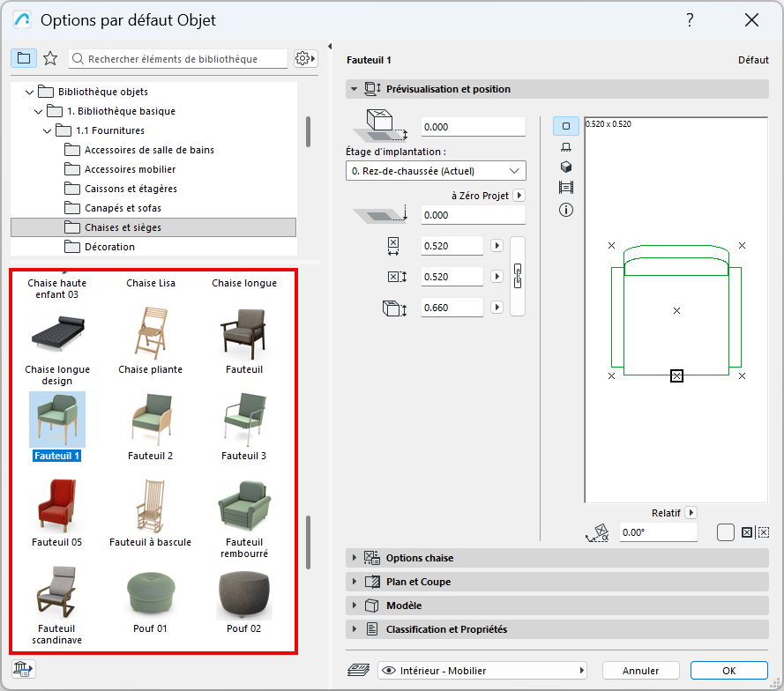Collapse 1.1 Fournitures node
This screenshot has height=691, width=784.
pyautogui.click(x=48, y=131)
